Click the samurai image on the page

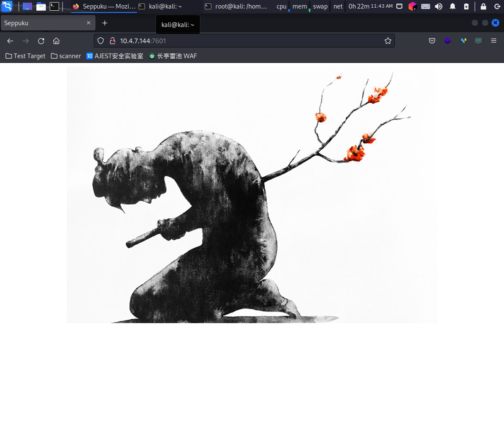pyautogui.click(x=252, y=195)
